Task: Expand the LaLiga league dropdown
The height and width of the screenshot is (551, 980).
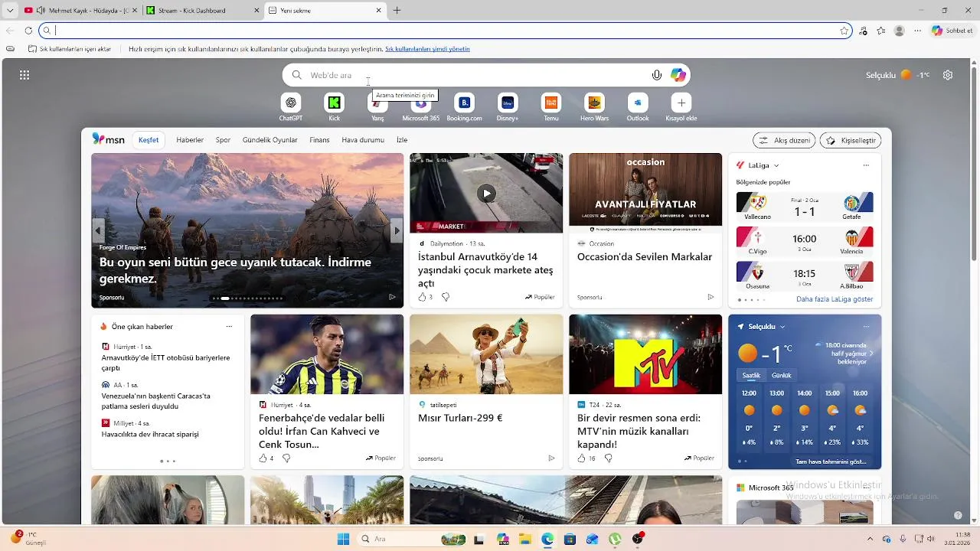Action: [x=776, y=165]
